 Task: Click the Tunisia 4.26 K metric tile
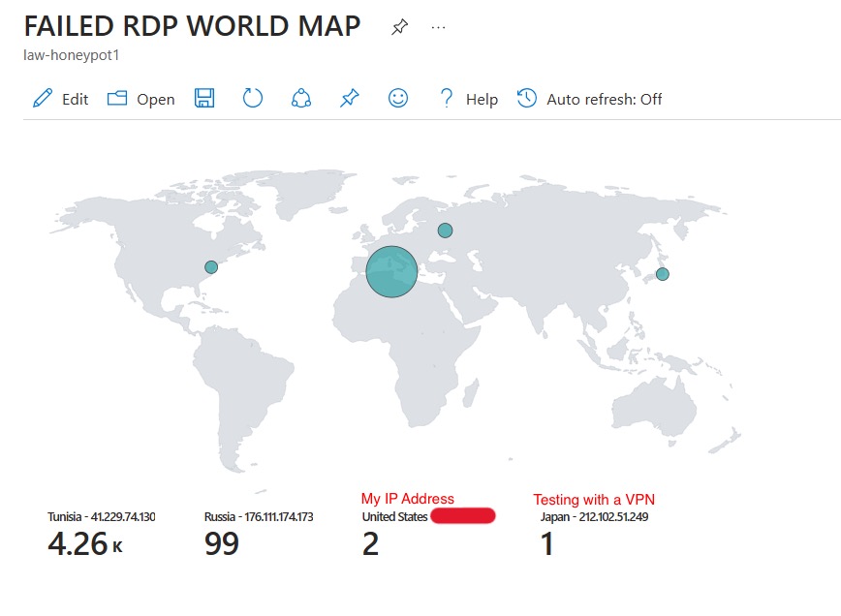102,535
